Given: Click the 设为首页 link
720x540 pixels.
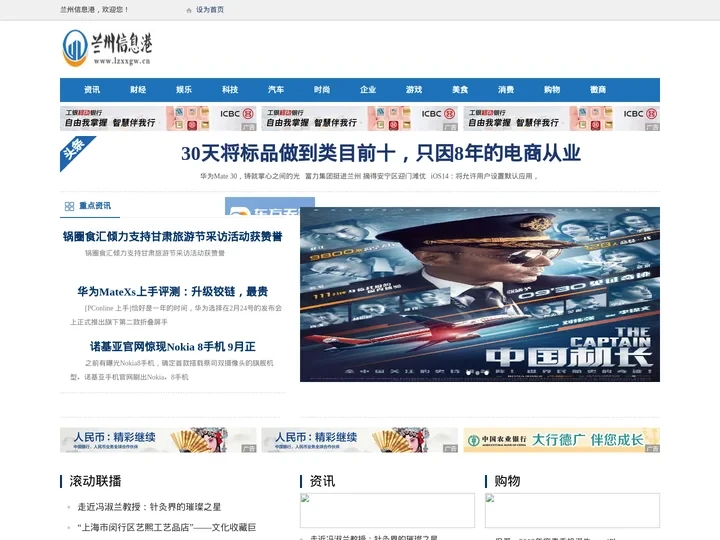Looking at the screenshot, I should point(210,10).
